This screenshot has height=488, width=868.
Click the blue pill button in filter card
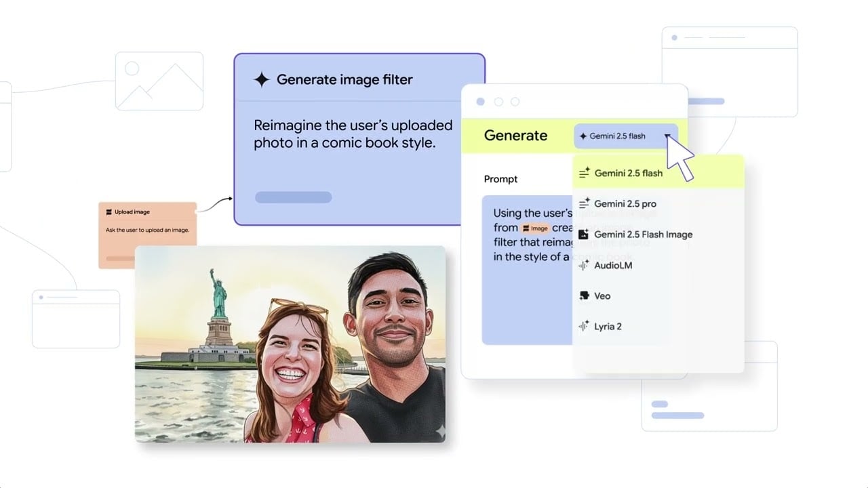tap(293, 197)
